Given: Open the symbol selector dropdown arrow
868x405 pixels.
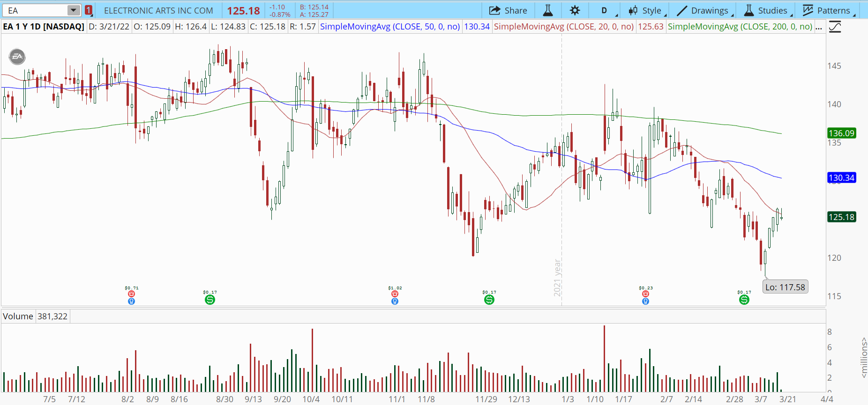Looking at the screenshot, I should point(74,10).
